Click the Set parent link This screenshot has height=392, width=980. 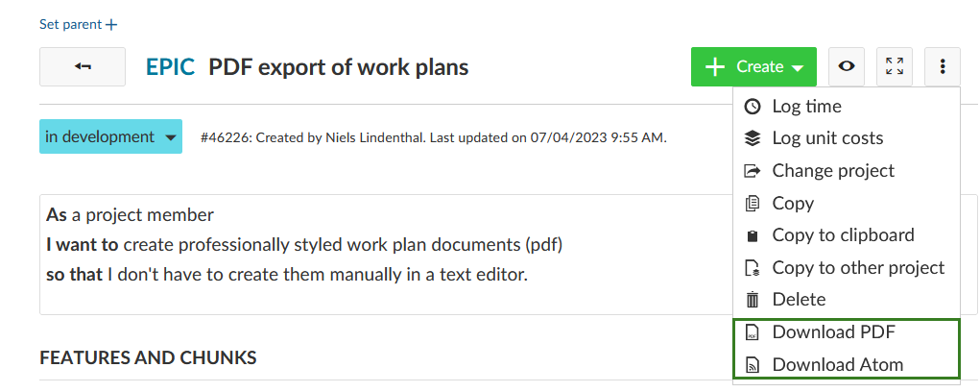click(x=78, y=24)
